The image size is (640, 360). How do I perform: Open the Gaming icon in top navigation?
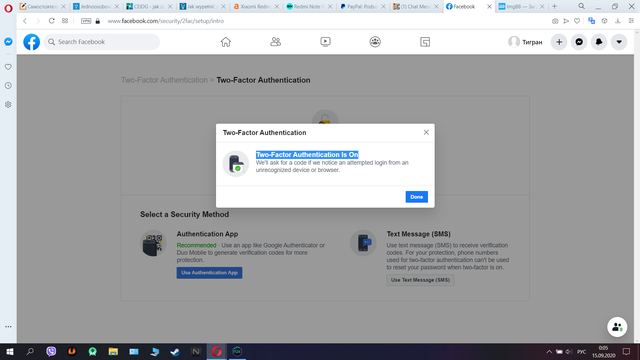(425, 42)
